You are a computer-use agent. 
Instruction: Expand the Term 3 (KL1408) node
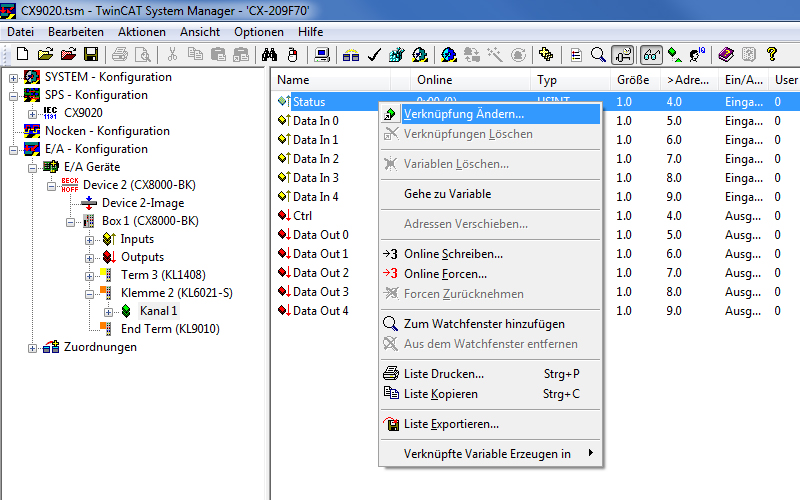(x=89, y=276)
